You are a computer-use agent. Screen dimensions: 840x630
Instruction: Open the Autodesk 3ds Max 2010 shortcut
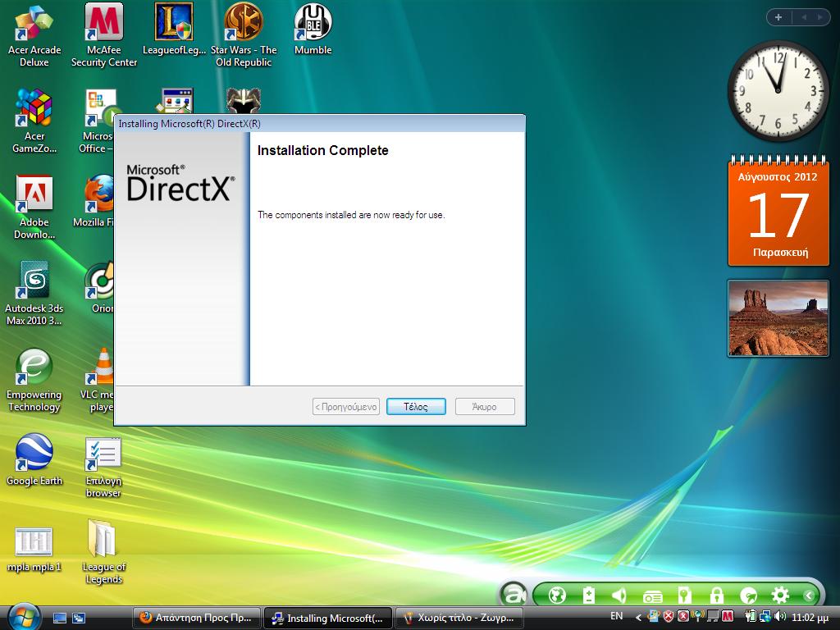point(34,294)
